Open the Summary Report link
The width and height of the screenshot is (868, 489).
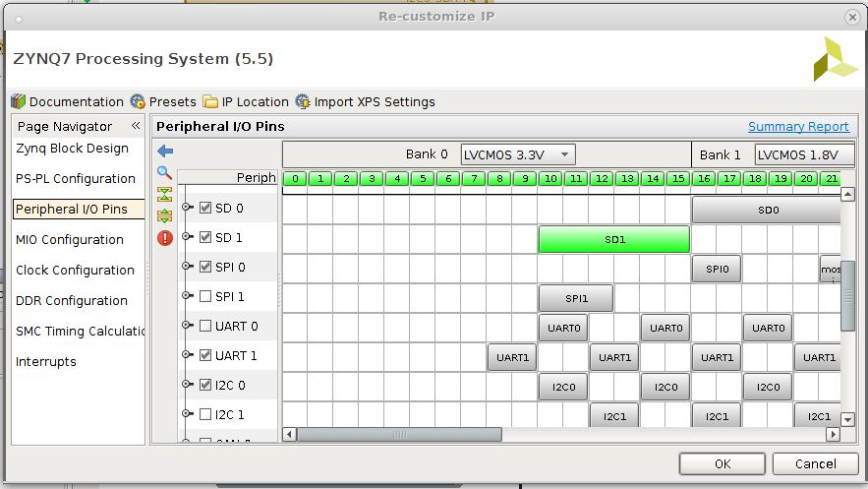[x=798, y=127]
